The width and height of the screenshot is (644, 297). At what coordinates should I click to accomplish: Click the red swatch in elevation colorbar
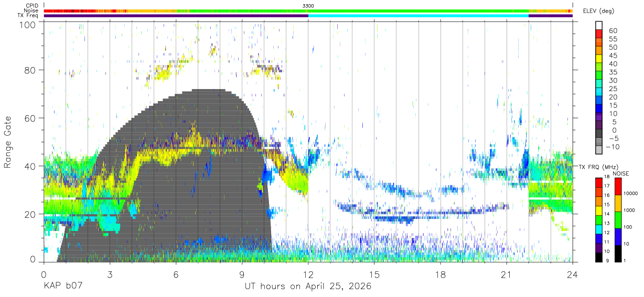coord(599,34)
